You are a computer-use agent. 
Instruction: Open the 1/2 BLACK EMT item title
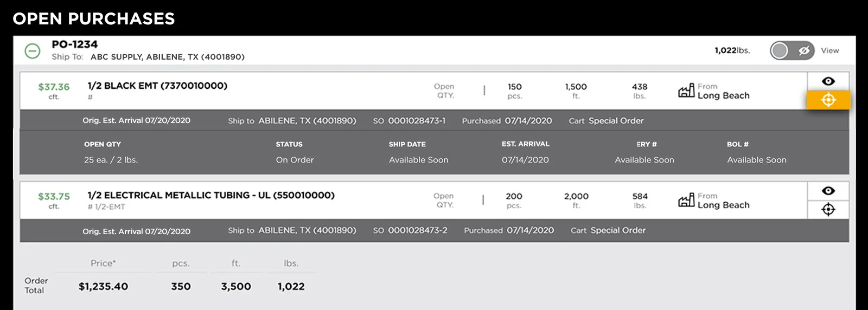point(157,86)
